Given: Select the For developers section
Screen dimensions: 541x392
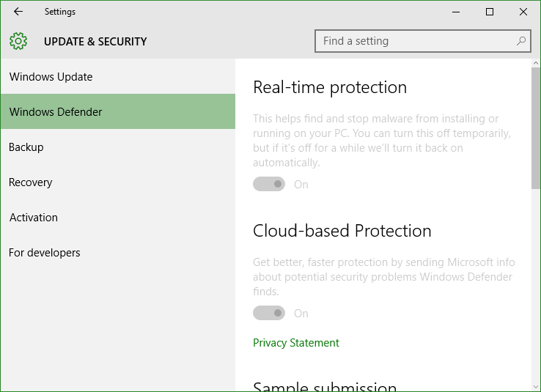Looking at the screenshot, I should (x=118, y=253).
